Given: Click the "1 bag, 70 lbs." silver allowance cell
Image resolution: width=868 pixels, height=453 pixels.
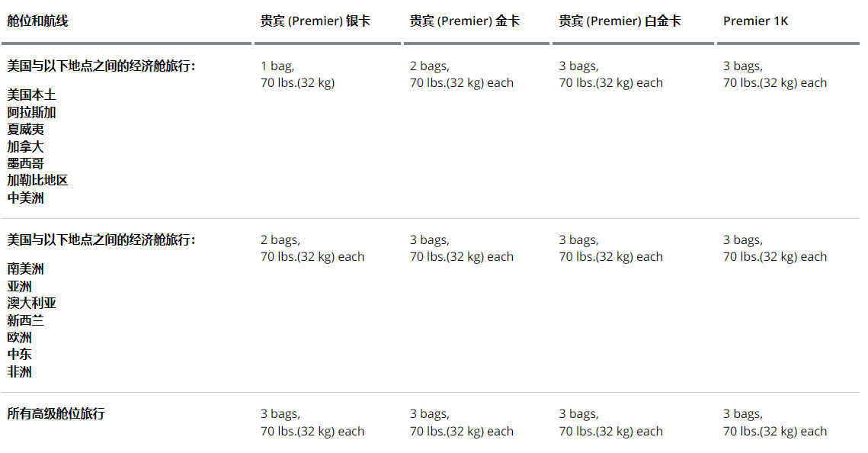Looking at the screenshot, I should coord(297,75).
